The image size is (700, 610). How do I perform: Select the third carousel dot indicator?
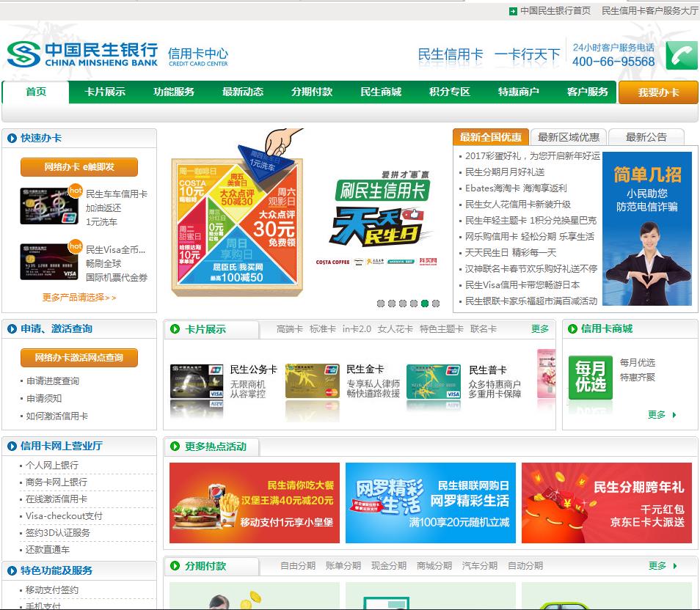[403, 304]
